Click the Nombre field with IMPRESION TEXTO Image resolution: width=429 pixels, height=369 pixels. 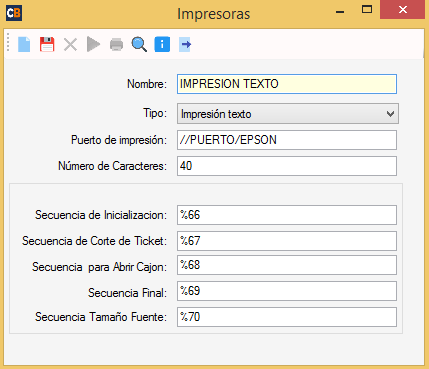pyautogui.click(x=287, y=84)
